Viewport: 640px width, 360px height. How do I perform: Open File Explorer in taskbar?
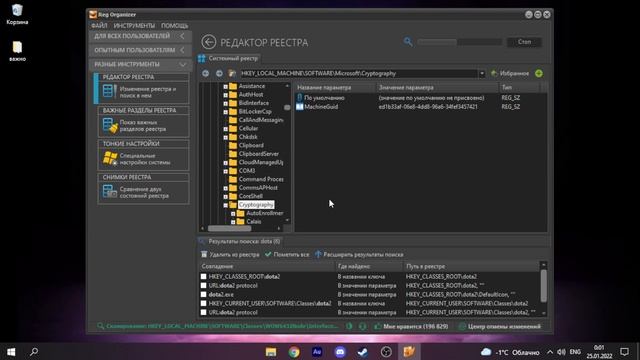pyautogui.click(x=271, y=352)
